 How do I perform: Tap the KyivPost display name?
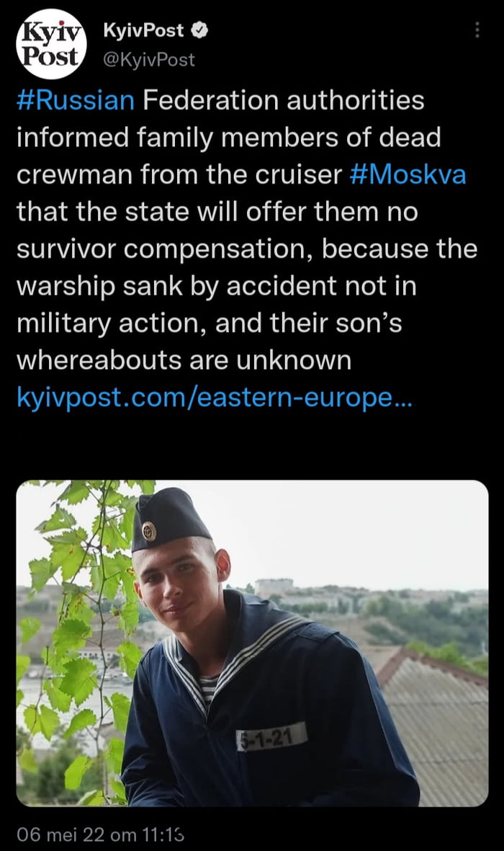143,30
